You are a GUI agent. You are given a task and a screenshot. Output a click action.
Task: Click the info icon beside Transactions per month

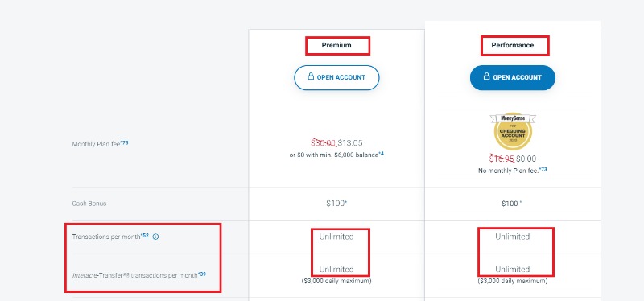[x=155, y=237]
